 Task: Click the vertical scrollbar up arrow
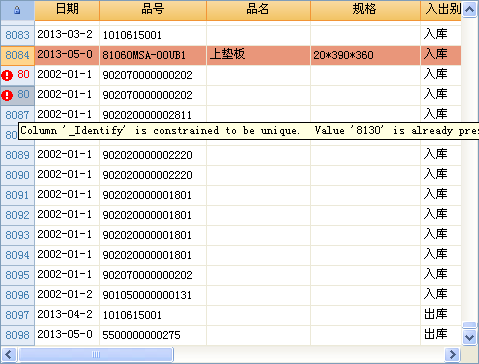(469, 10)
